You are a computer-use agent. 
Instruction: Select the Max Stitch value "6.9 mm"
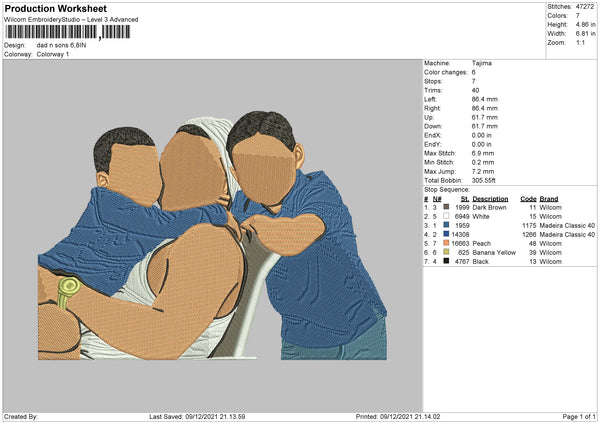[483, 153]
